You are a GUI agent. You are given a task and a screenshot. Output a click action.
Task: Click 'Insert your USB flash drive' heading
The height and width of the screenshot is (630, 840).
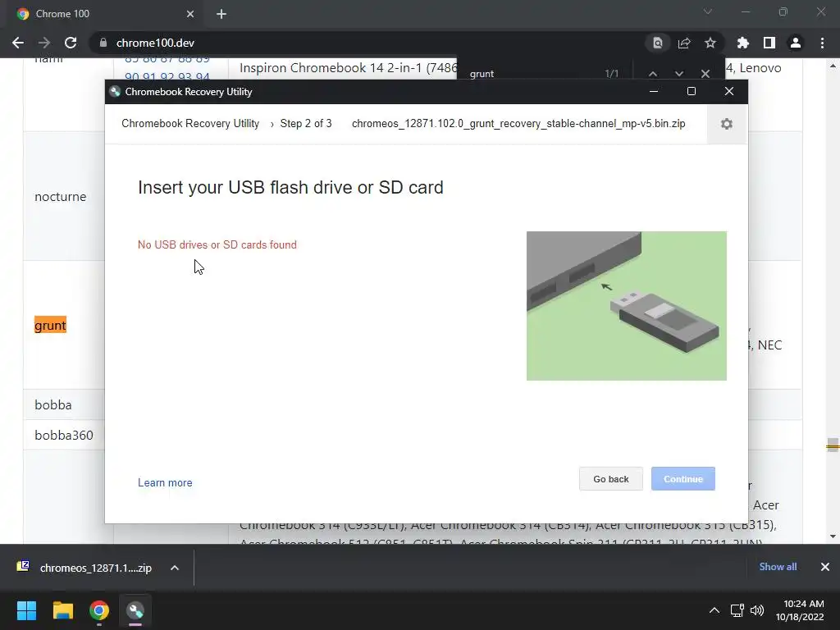coord(290,188)
